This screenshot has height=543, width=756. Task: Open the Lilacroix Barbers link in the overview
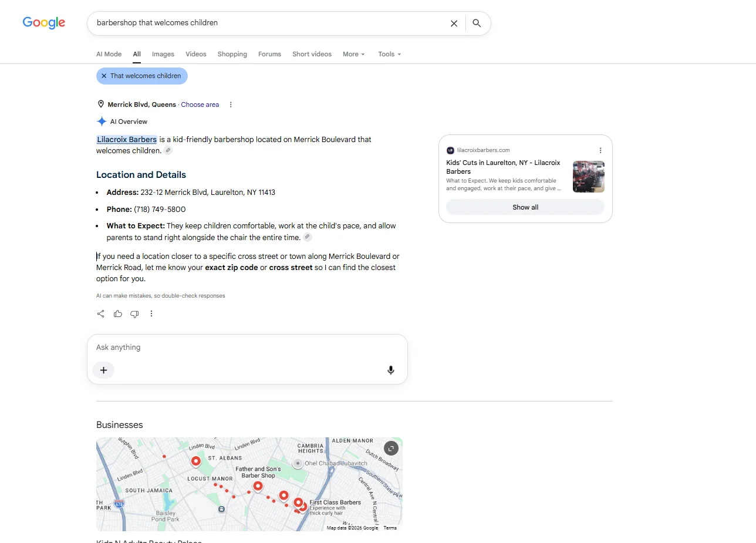(x=127, y=139)
